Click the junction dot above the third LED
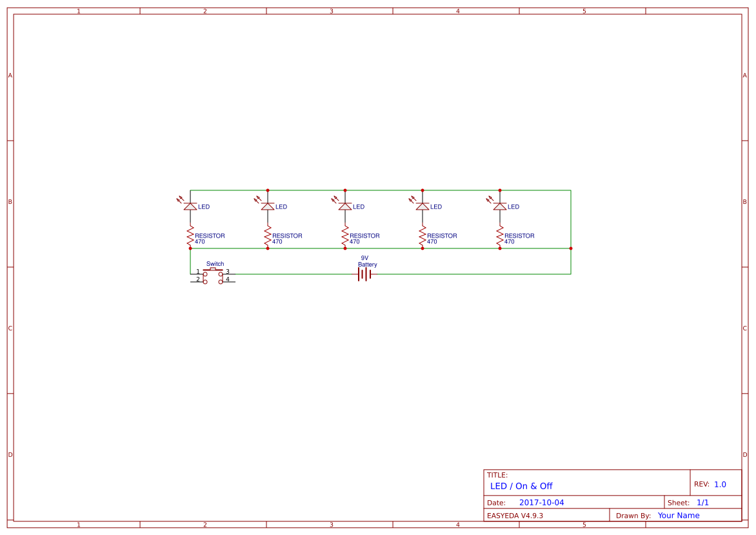This screenshot has width=756, height=535. (345, 190)
